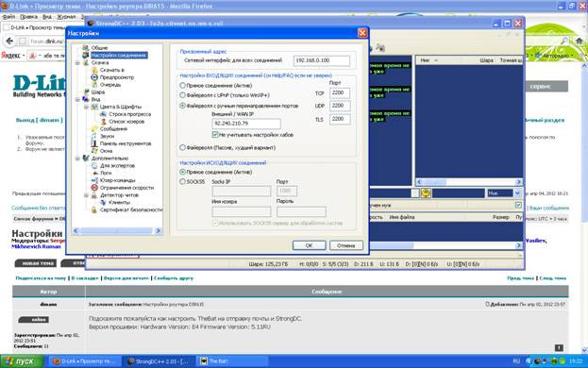Click the emoticon icon in StrongDC chat bar
The width and height of the screenshot is (588, 368).
click(x=426, y=193)
